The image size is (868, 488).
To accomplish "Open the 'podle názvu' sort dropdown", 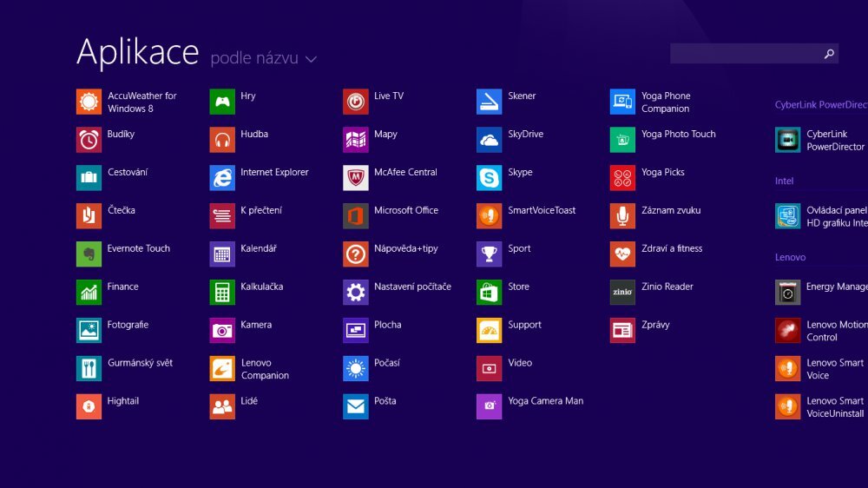I will click(264, 57).
